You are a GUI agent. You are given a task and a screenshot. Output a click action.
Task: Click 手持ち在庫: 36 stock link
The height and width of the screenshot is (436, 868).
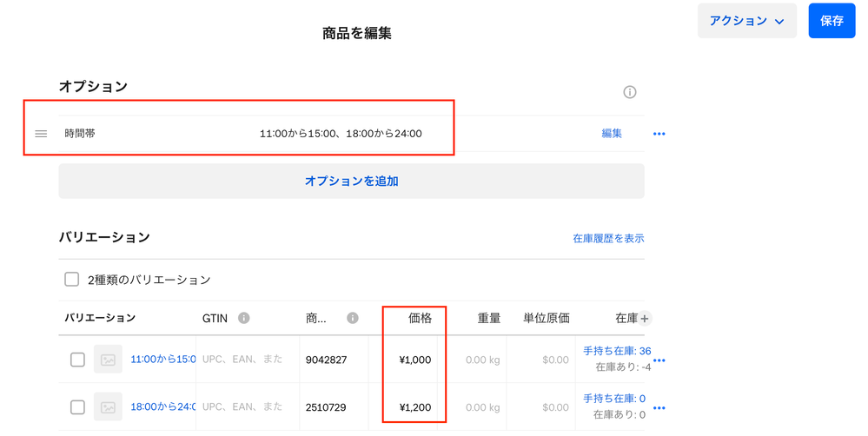coord(616,351)
